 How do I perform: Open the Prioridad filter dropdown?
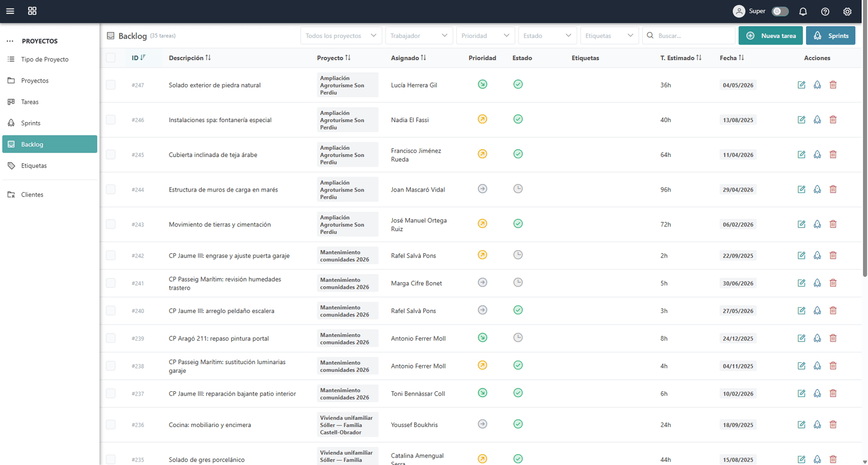pos(486,36)
